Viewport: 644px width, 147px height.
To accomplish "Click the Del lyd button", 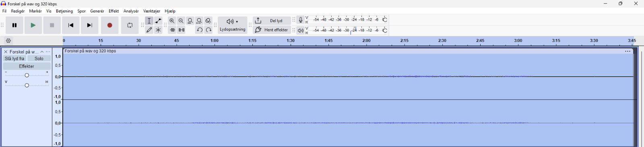I will click(272, 21).
